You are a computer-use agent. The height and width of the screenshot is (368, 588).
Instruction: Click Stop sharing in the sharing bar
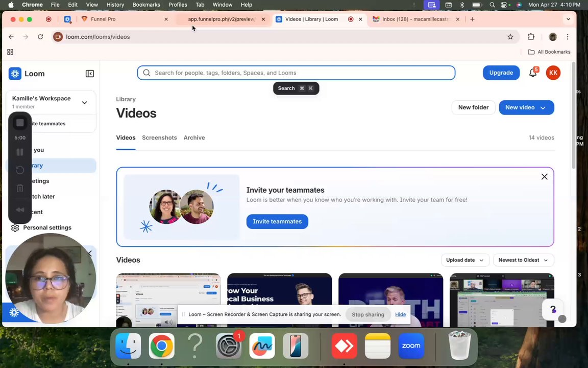[368, 315]
